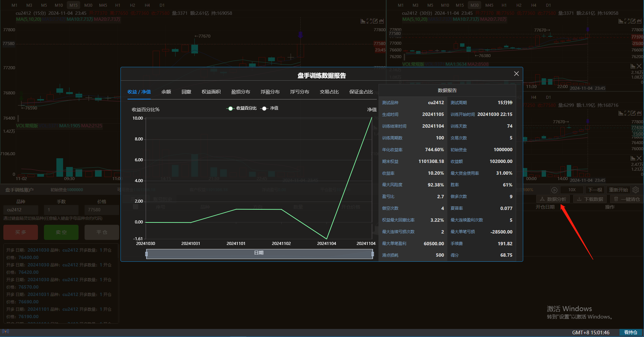Click the 品种 input showing cu2412
Viewport: 644px width, 337px height.
click(x=21, y=210)
